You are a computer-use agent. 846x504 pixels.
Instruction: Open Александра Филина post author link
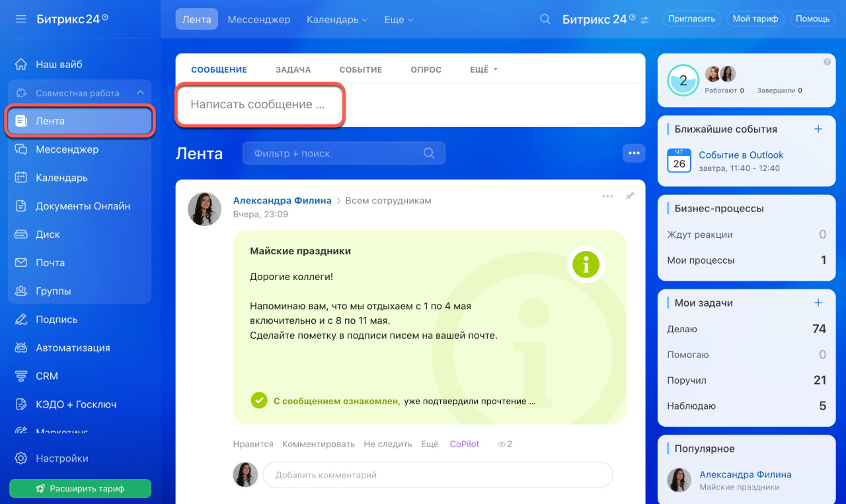[x=282, y=200]
